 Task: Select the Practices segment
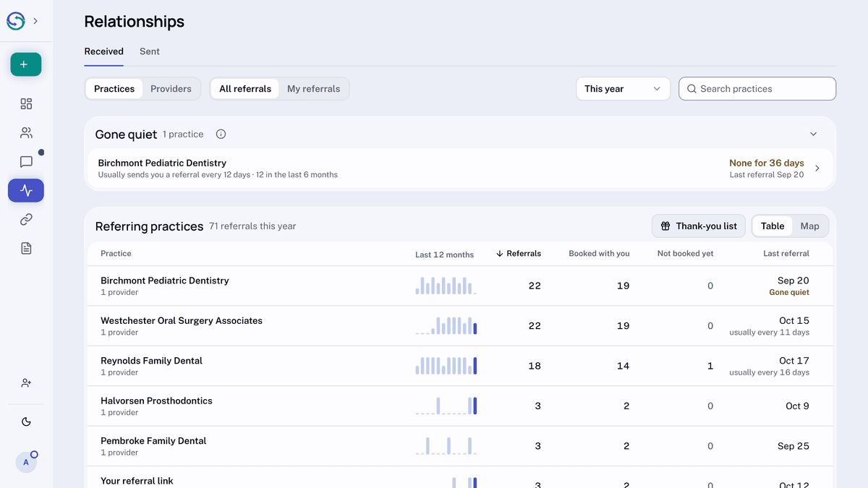tap(114, 89)
